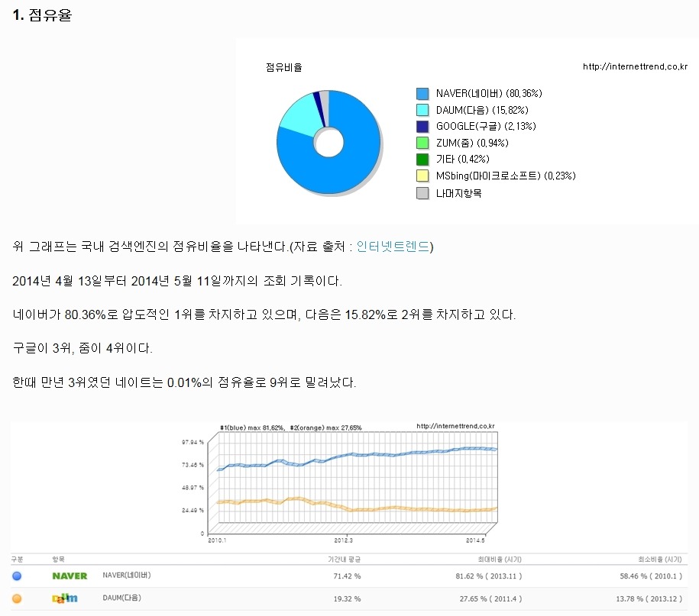Click the 기타 dark green legend swatch
699x616 pixels.
(x=422, y=159)
